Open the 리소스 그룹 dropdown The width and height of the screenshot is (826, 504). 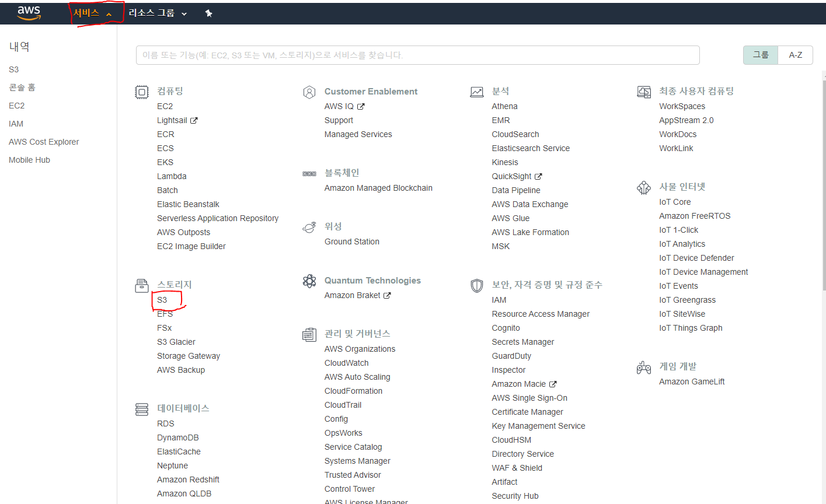pos(158,13)
